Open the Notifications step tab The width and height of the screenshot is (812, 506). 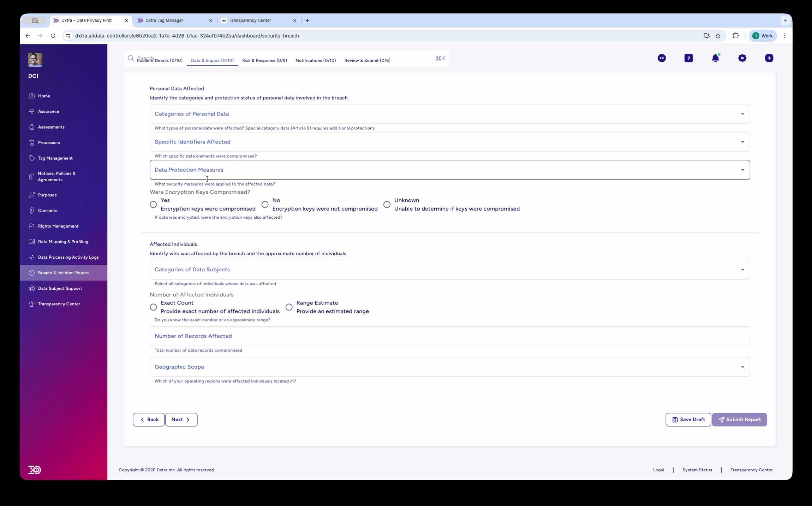click(x=315, y=60)
